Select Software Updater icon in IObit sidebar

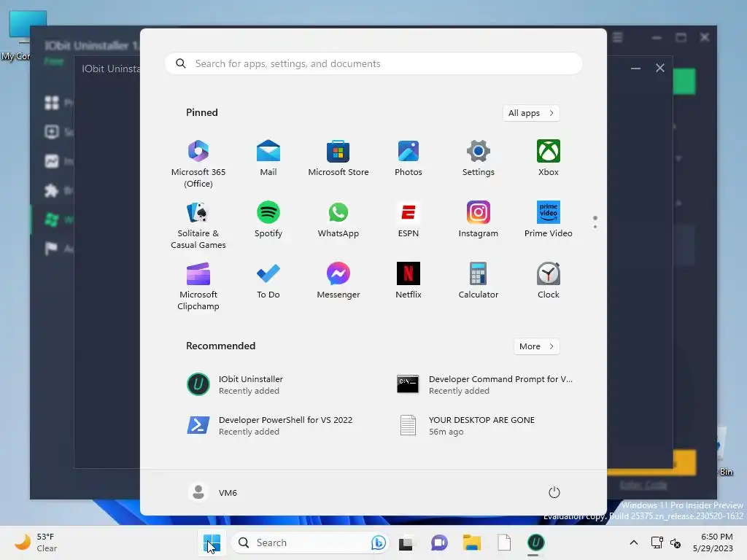point(52,132)
